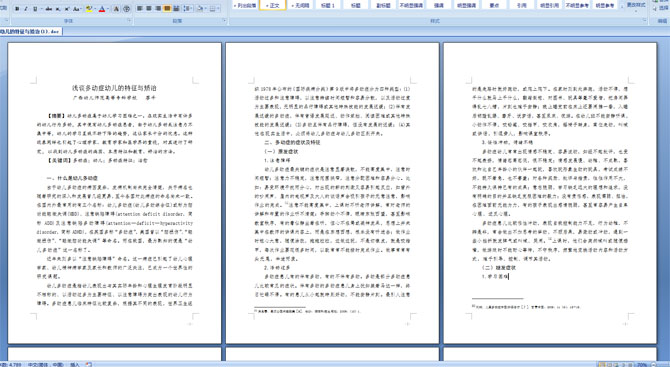Switch to the open document tab
Screen dimensions: 670x367
pos(31,31)
